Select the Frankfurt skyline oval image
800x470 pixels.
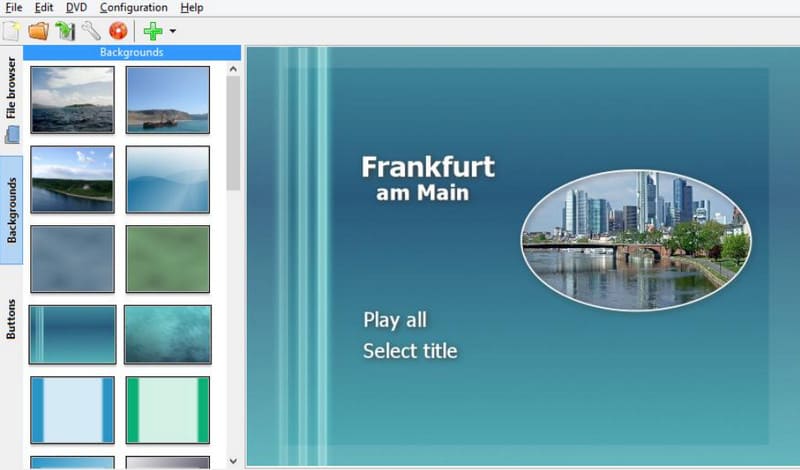(636, 237)
